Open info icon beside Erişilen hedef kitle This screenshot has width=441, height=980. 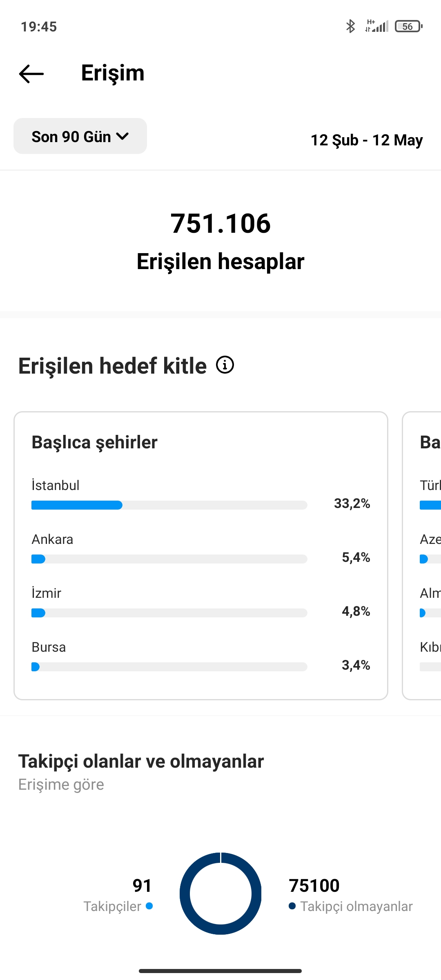pyautogui.click(x=225, y=365)
